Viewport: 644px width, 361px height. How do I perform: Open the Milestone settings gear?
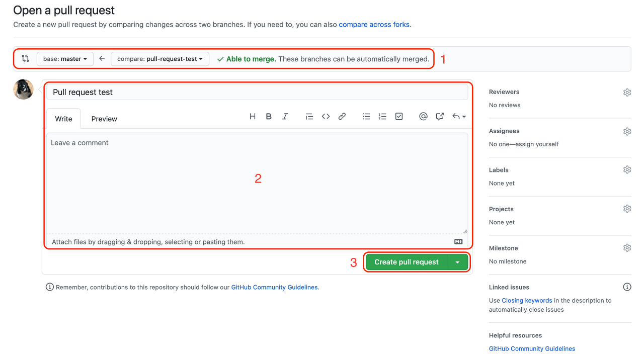(627, 248)
